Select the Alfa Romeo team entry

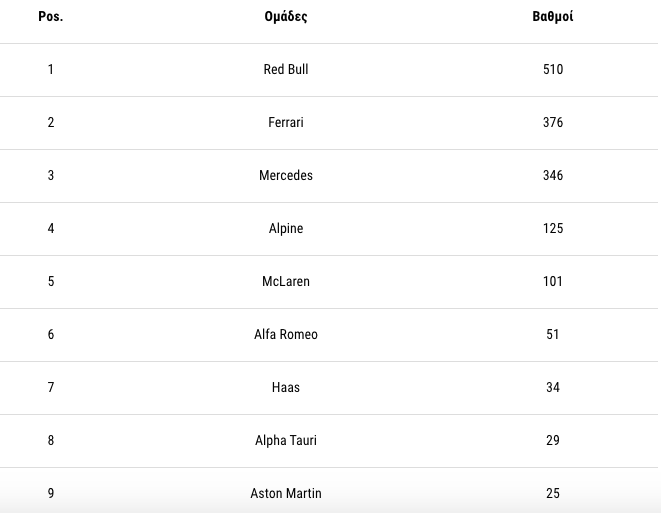click(286, 335)
